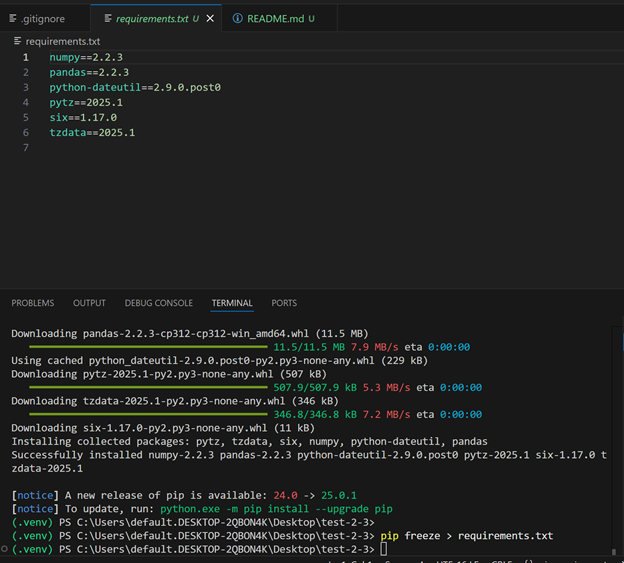
Task: Click line number 1 in the editor gutter
Action: pos(26,58)
